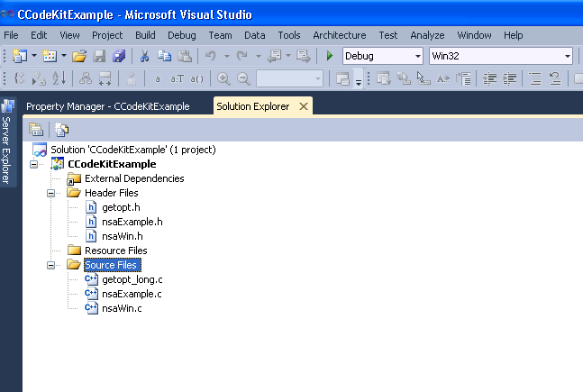Click the adjust width arrows icon
This screenshot has height=392, width=583.
(105, 78)
